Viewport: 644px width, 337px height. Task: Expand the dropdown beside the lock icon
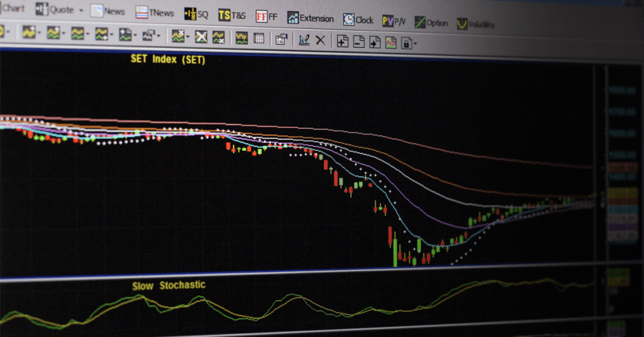[415, 43]
